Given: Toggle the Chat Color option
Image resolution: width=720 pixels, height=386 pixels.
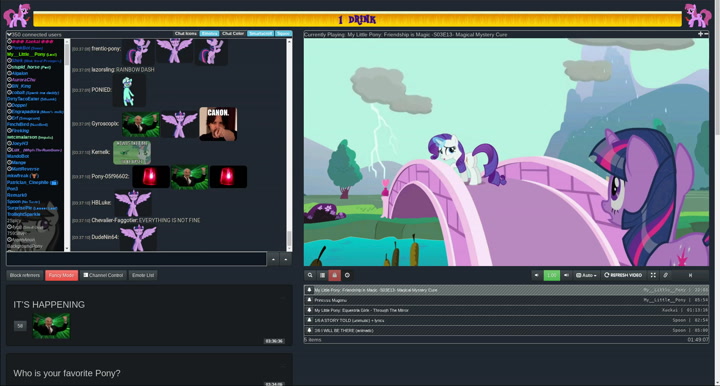Looking at the screenshot, I should [233, 34].
